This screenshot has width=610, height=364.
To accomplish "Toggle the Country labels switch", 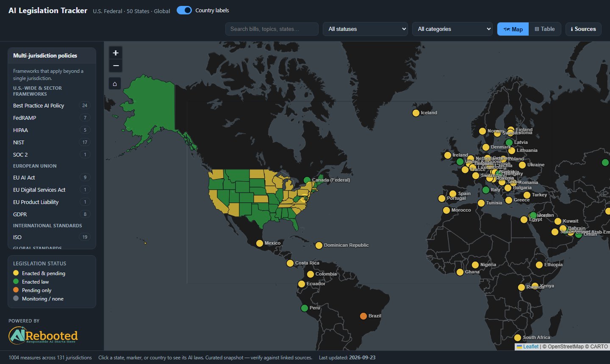I will pyautogui.click(x=184, y=11).
